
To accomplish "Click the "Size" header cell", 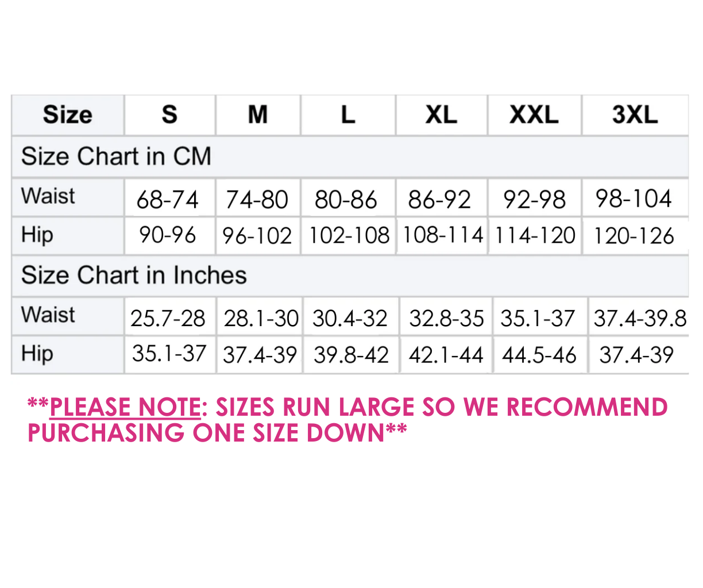I will pos(67,115).
